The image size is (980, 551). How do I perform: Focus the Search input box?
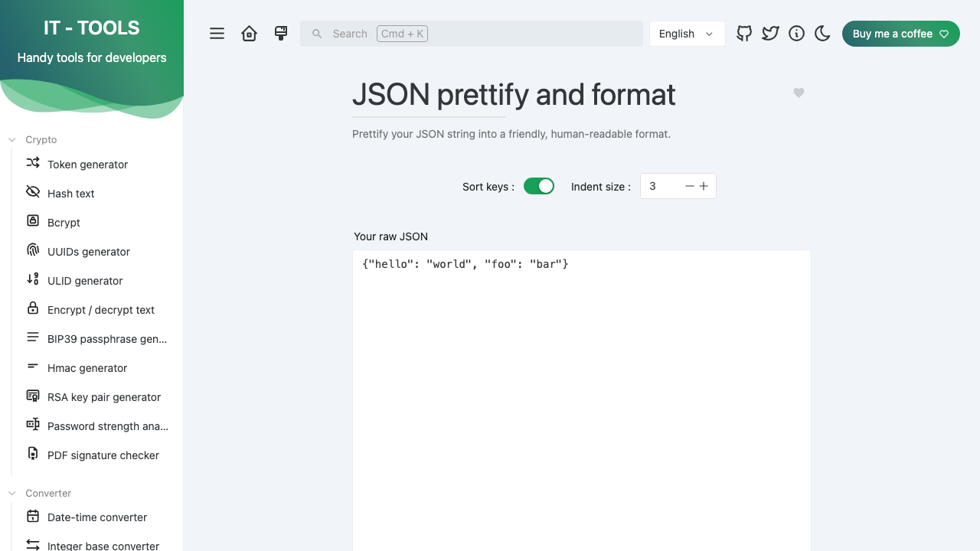pos(472,34)
